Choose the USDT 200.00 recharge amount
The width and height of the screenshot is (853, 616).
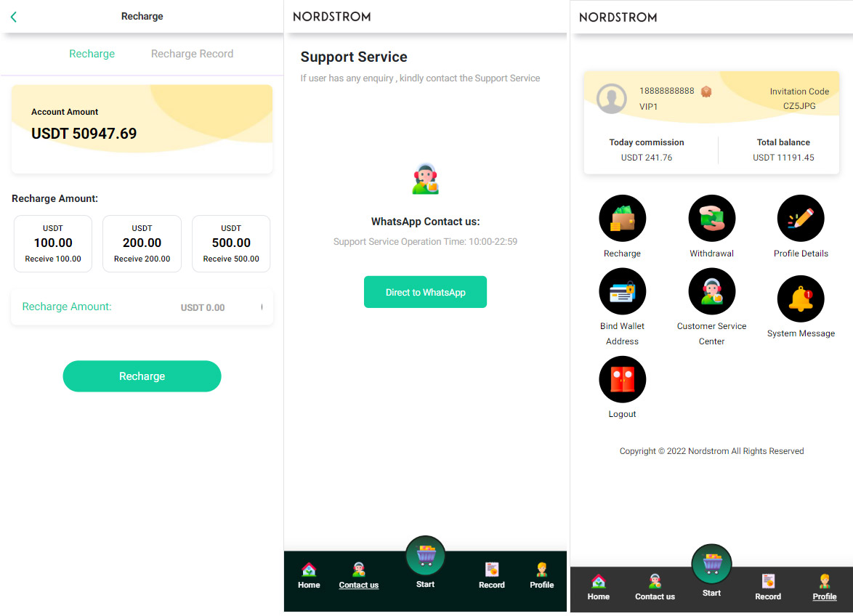[x=142, y=243]
